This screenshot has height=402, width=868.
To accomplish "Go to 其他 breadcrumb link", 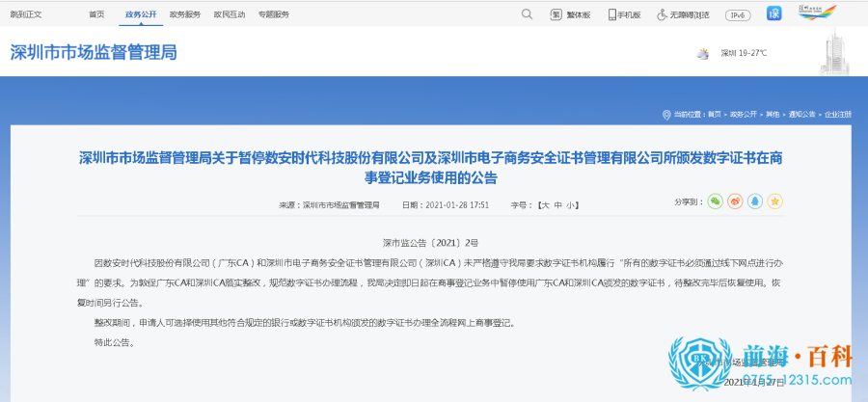I will 773,115.
